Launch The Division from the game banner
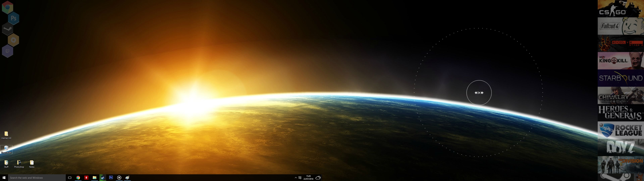The image size is (644, 181). (x=621, y=165)
